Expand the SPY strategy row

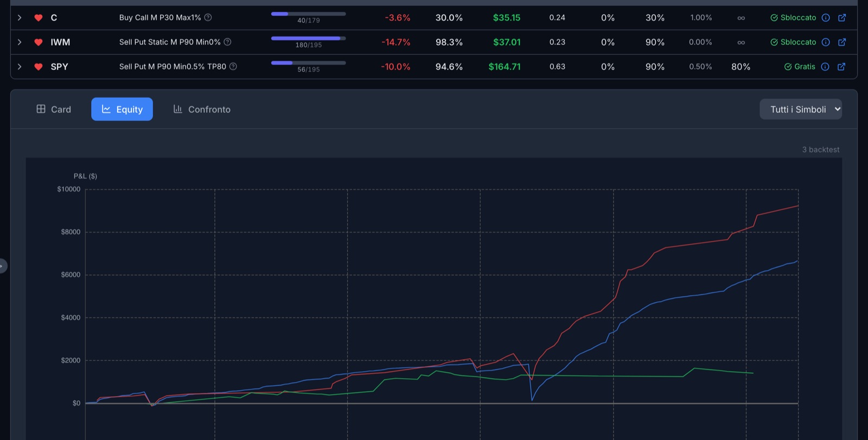pyautogui.click(x=20, y=67)
